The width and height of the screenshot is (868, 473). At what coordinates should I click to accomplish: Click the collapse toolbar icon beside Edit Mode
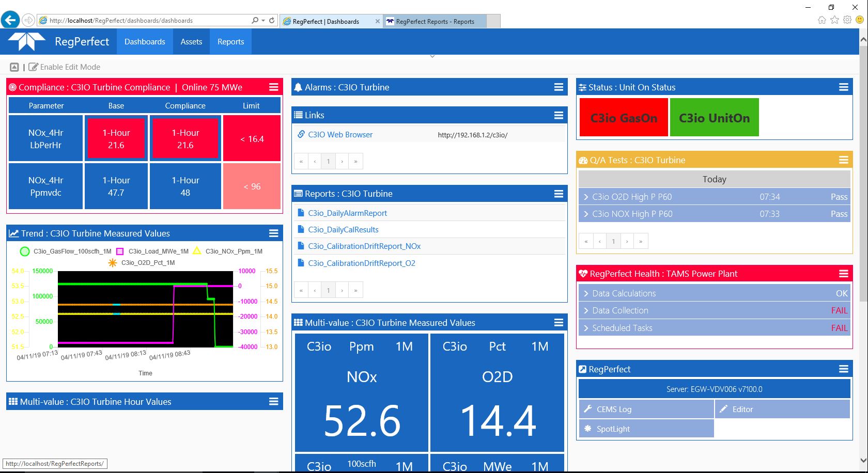point(14,67)
